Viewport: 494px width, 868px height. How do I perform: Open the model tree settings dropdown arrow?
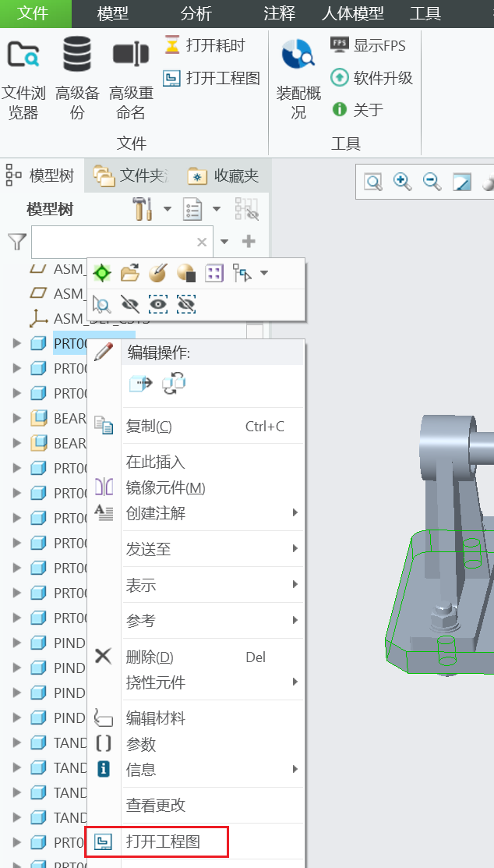pyautogui.click(x=167, y=209)
